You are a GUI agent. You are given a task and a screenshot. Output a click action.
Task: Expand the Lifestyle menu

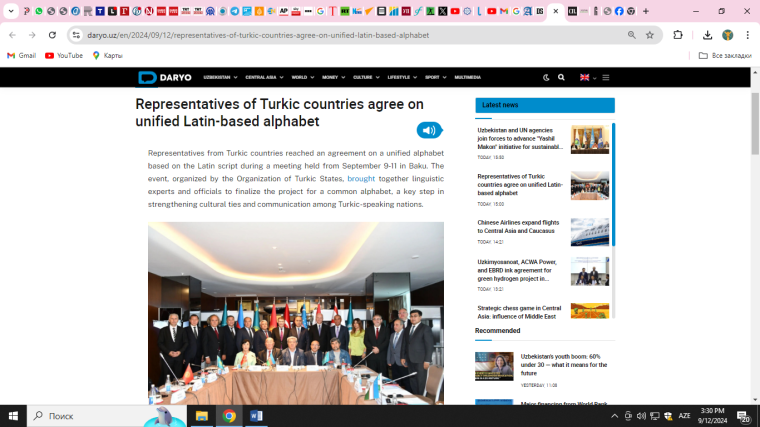(402, 78)
